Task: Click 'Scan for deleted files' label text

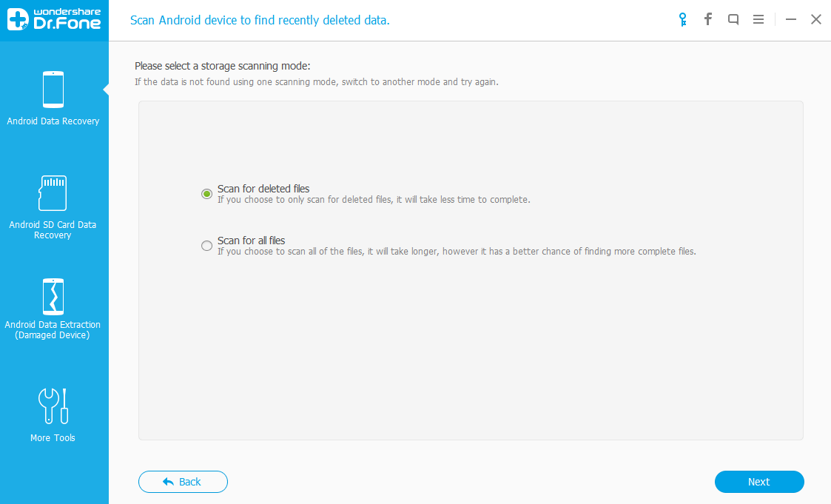Action: [x=263, y=189]
